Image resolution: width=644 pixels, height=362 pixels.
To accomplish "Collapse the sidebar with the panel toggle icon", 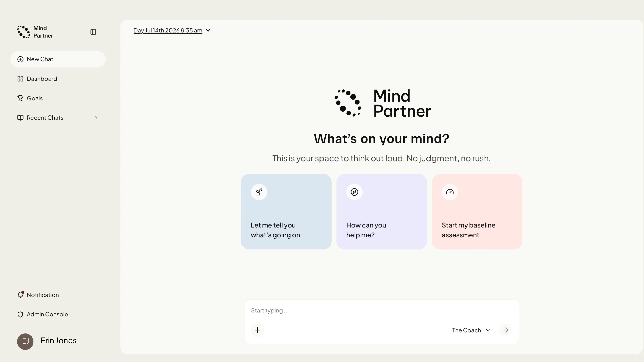I will click(x=93, y=32).
